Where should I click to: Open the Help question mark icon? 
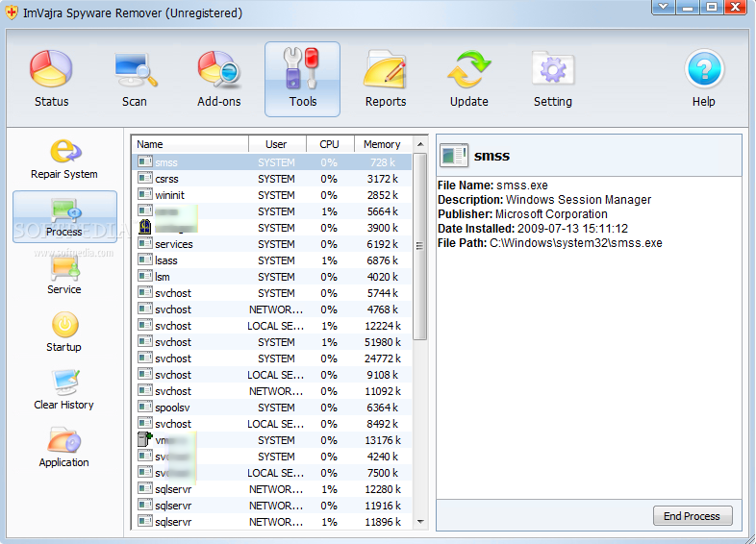(x=704, y=69)
